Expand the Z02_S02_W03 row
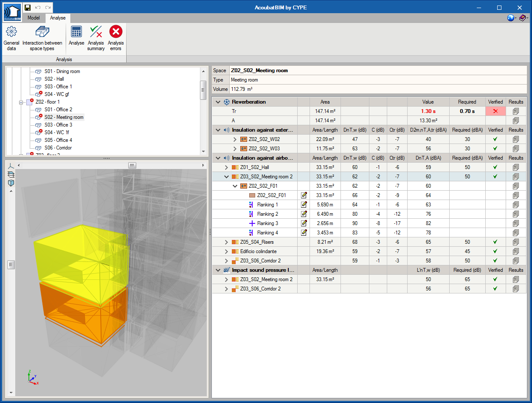Viewport: 532px width, 403px height. (235, 149)
